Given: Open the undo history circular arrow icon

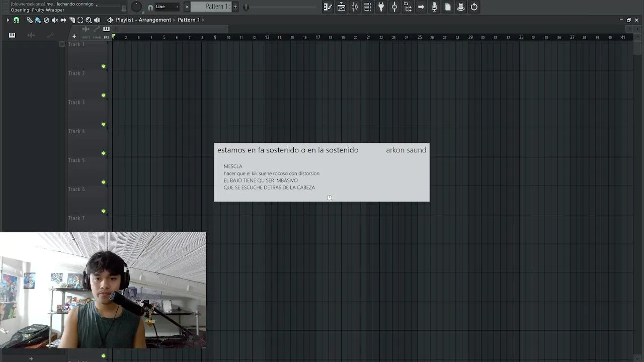Looking at the screenshot, I should tap(474, 7).
